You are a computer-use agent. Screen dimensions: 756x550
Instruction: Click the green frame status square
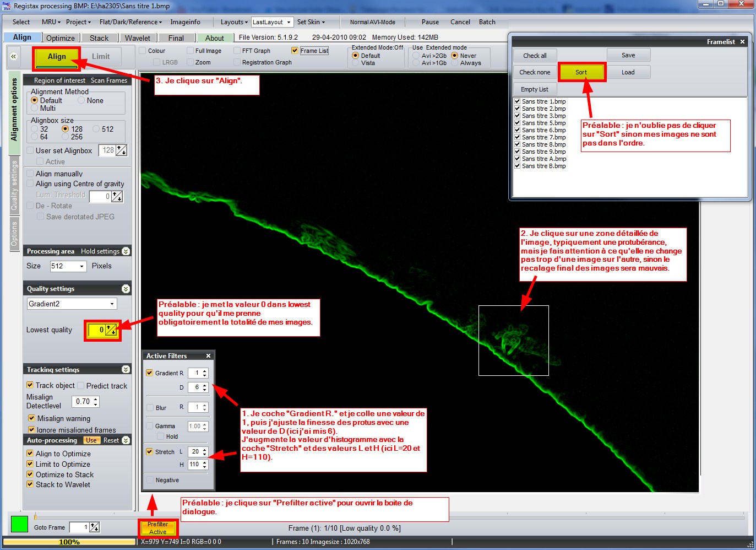click(x=19, y=524)
